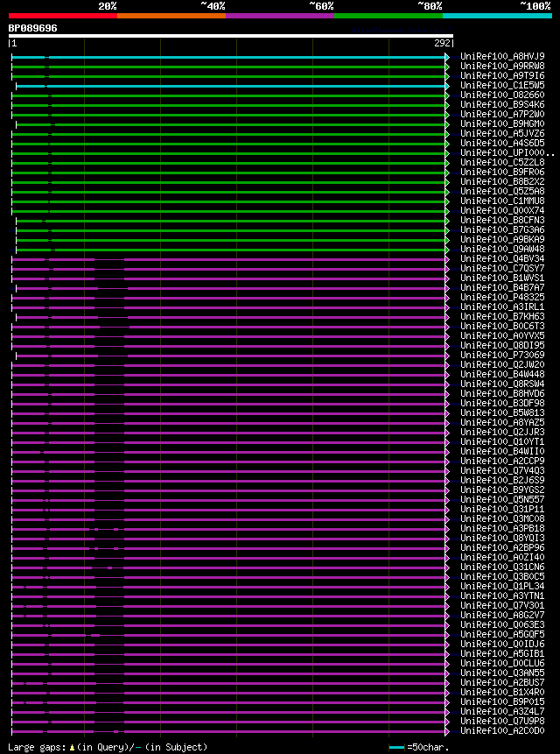The height and width of the screenshot is (754, 560).
Task: Click the green ~80% identity legend segment
Action: click(388, 16)
